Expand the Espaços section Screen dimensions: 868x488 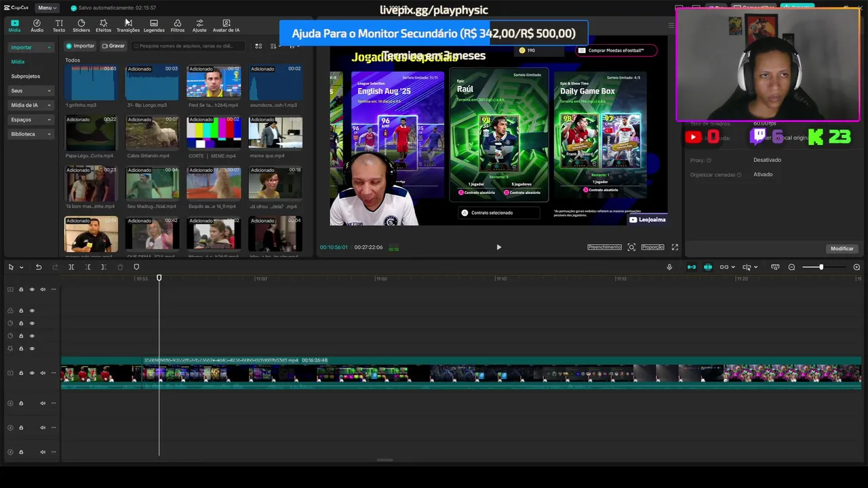pyautogui.click(x=31, y=119)
